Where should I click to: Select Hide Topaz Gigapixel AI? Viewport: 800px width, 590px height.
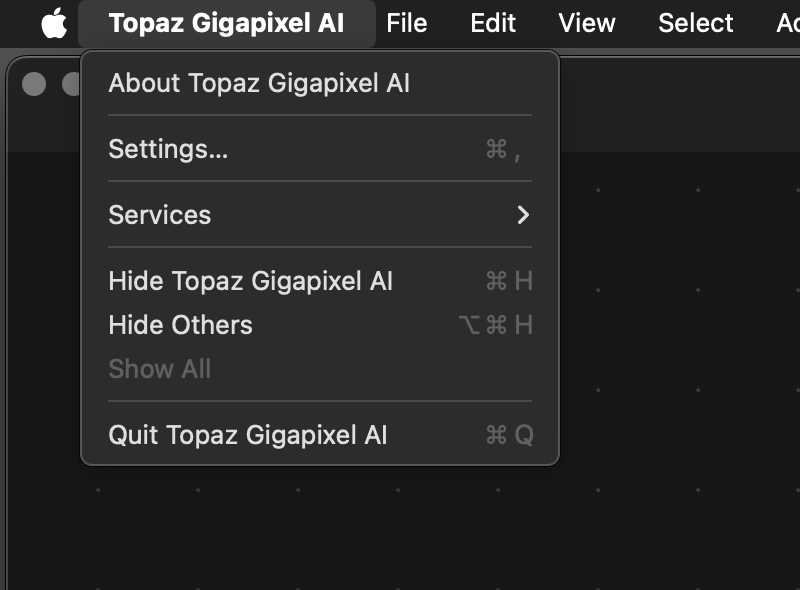(250, 281)
